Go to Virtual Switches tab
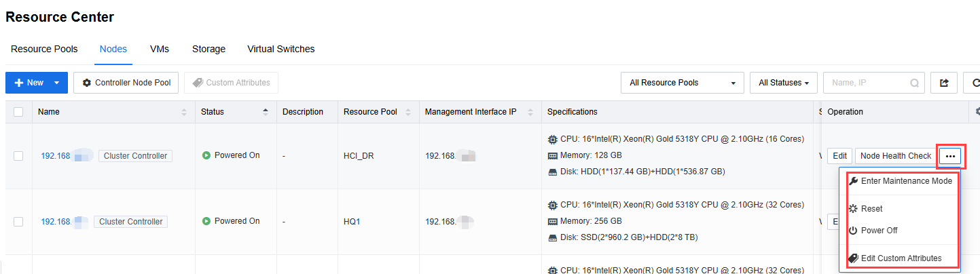 (281, 49)
